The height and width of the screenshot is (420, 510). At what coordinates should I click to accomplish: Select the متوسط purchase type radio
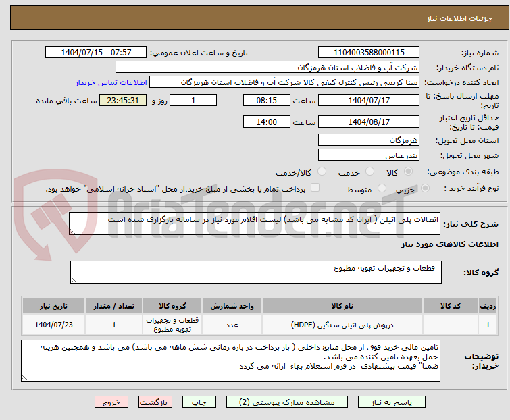pyautogui.click(x=382, y=188)
